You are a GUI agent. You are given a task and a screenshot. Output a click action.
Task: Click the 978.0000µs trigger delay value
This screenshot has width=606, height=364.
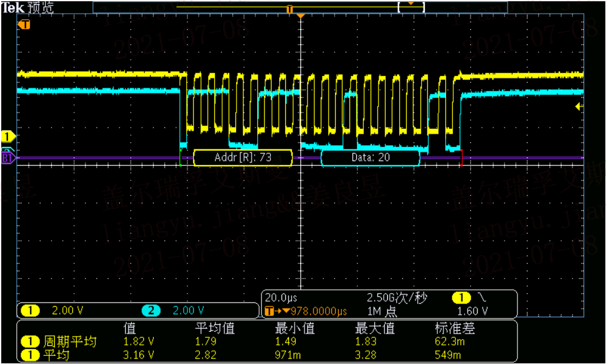coord(319,311)
